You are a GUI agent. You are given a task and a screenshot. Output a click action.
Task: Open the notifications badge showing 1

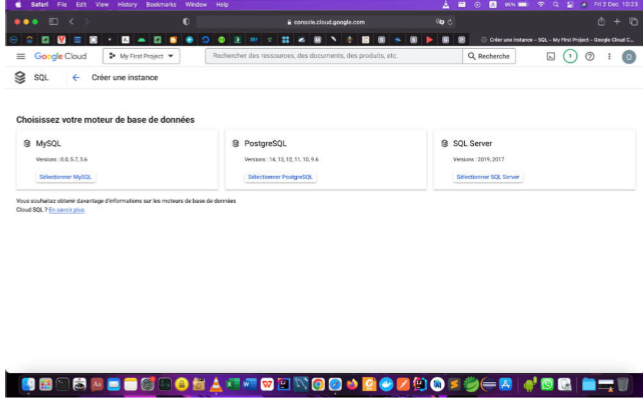tap(570, 56)
